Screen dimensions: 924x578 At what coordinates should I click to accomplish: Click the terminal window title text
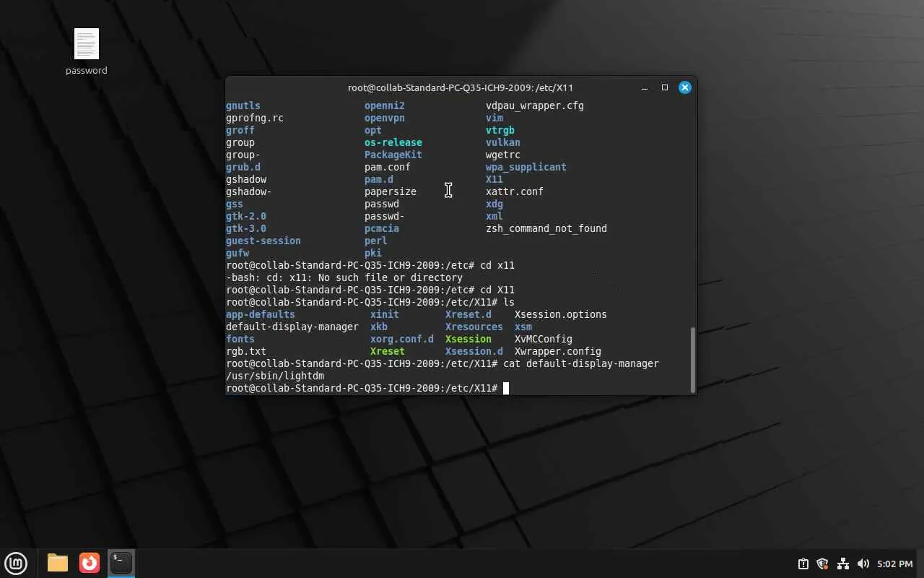tap(461, 87)
